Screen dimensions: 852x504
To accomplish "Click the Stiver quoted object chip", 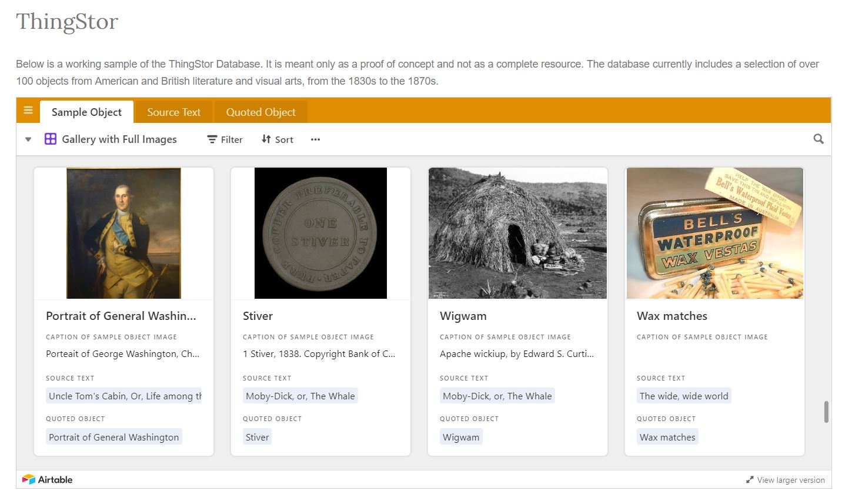I will pos(257,437).
